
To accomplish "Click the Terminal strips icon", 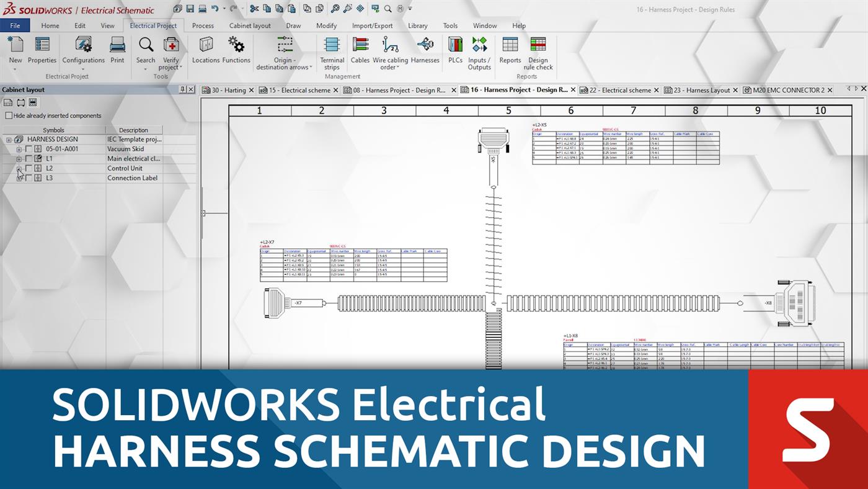I will pyautogui.click(x=331, y=47).
